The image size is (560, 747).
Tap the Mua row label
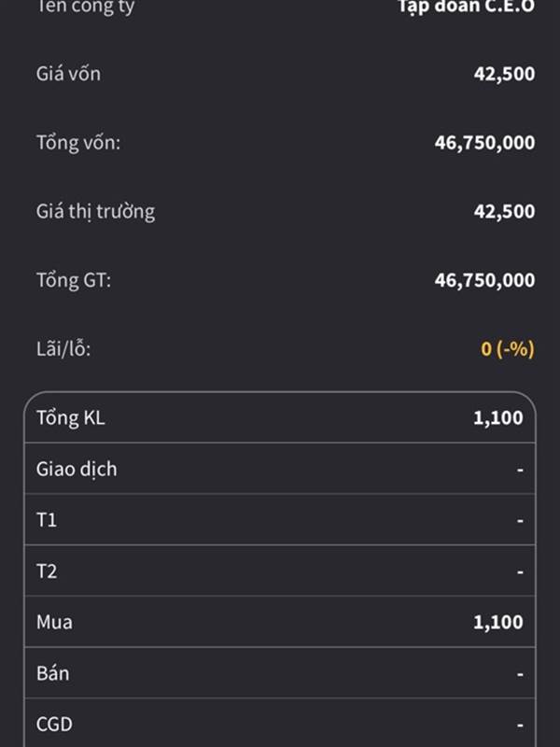coord(54,622)
